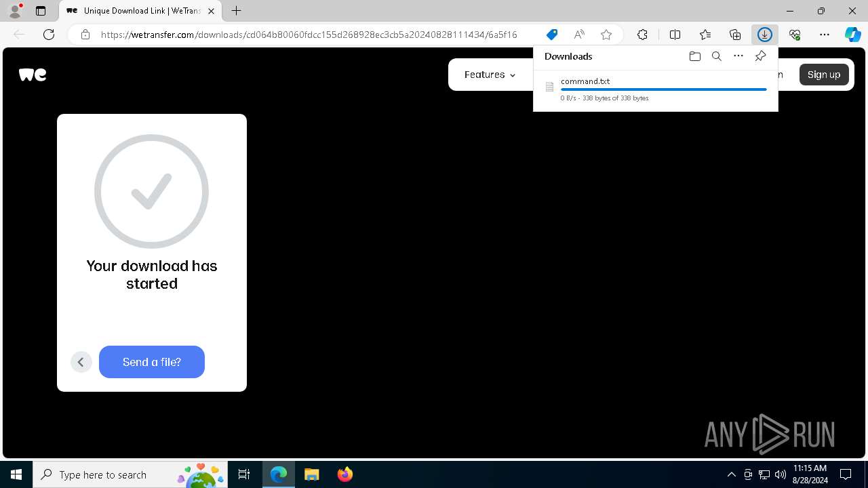
Task: Open the browser profile icon
Action: click(x=15, y=11)
